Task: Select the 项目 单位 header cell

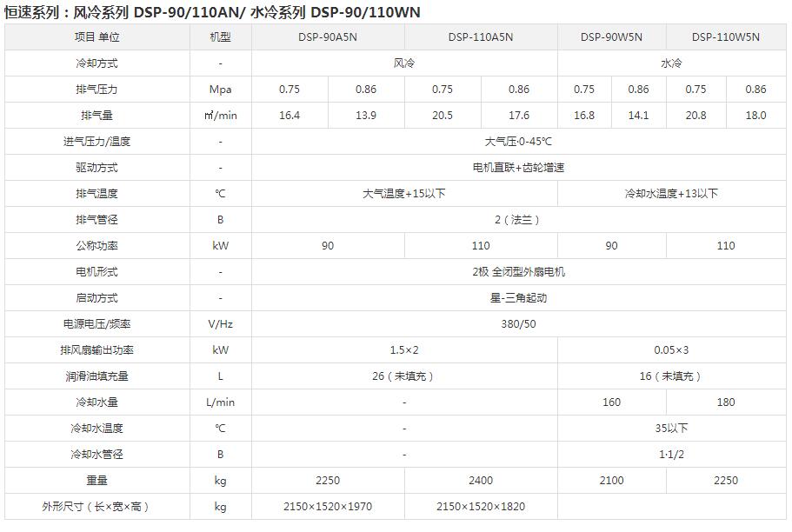Action: [97, 37]
